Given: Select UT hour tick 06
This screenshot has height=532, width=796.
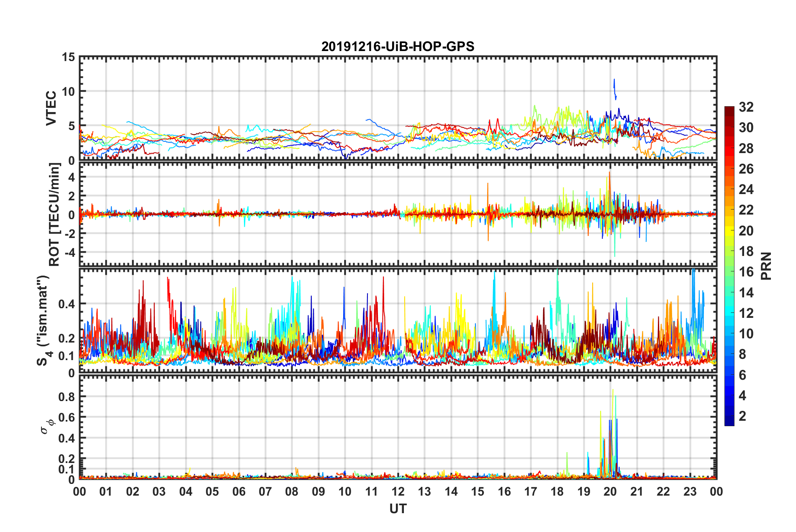Looking at the screenshot, I should 239,491.
